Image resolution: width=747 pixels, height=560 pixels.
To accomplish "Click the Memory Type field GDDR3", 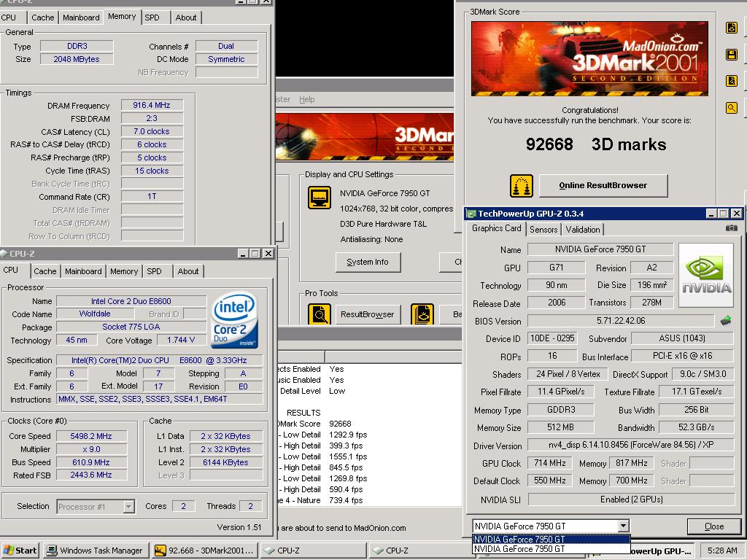I will click(x=561, y=410).
